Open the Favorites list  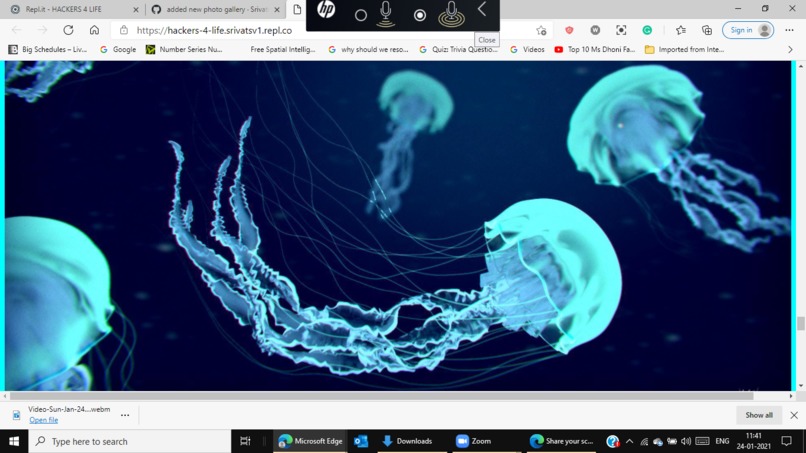pos(681,30)
